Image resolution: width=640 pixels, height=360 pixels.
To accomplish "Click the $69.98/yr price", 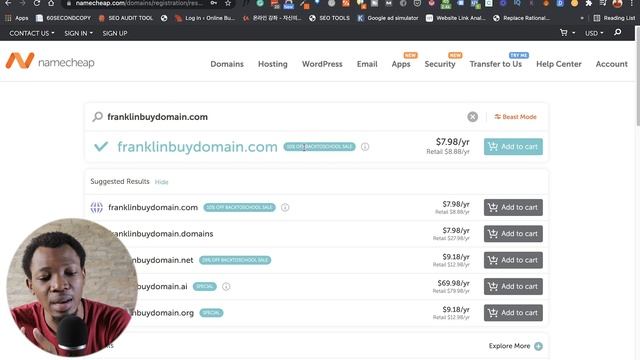I will pos(453,283).
